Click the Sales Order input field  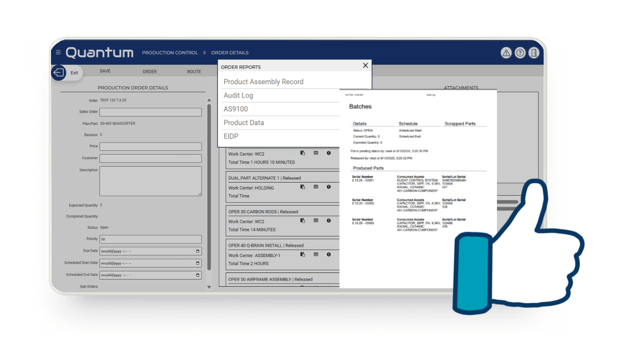click(150, 112)
